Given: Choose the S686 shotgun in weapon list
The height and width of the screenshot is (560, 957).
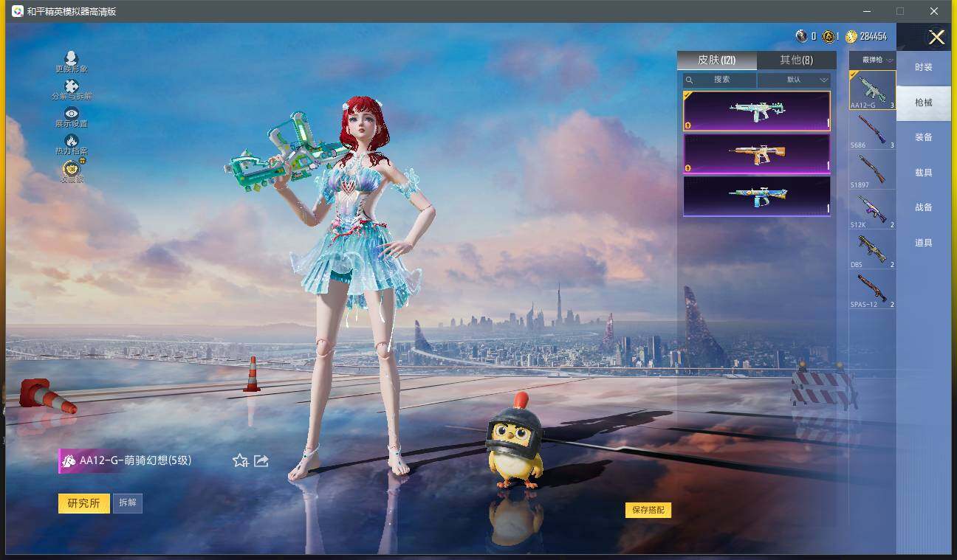Looking at the screenshot, I should click(872, 131).
